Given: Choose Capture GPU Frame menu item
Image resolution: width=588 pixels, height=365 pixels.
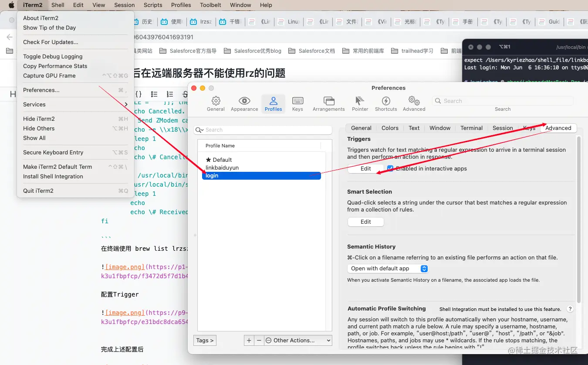Looking at the screenshot, I should coord(75,75).
